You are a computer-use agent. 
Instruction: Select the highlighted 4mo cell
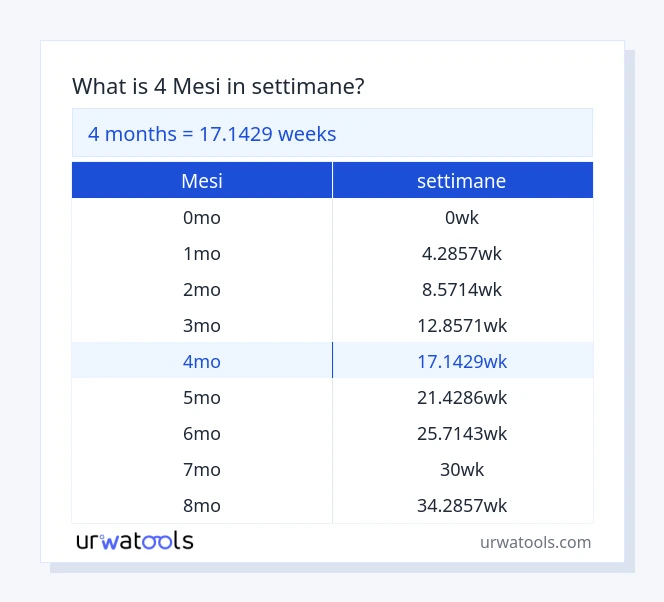(202, 361)
